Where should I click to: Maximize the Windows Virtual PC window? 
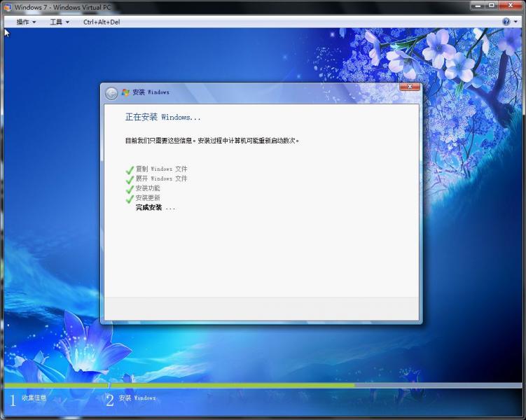tap(492, 6)
